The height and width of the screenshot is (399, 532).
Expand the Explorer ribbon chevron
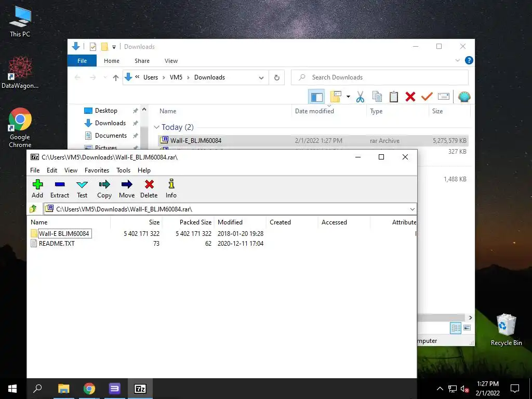[x=457, y=60]
